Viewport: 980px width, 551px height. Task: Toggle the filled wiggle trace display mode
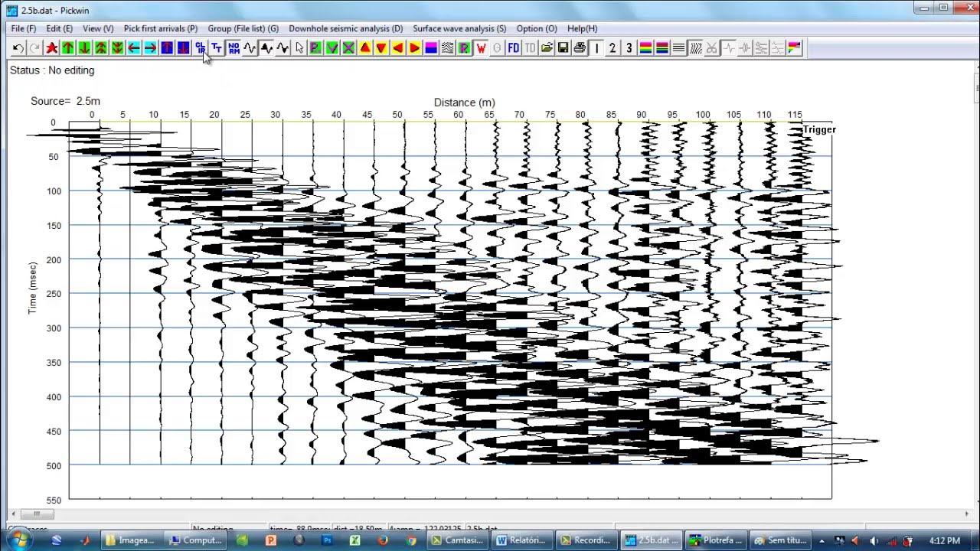[266, 48]
